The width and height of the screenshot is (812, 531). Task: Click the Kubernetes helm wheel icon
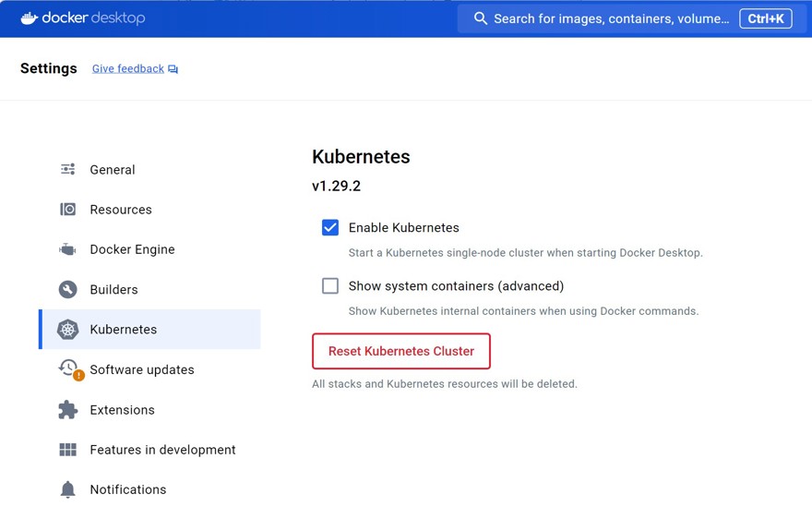(68, 330)
